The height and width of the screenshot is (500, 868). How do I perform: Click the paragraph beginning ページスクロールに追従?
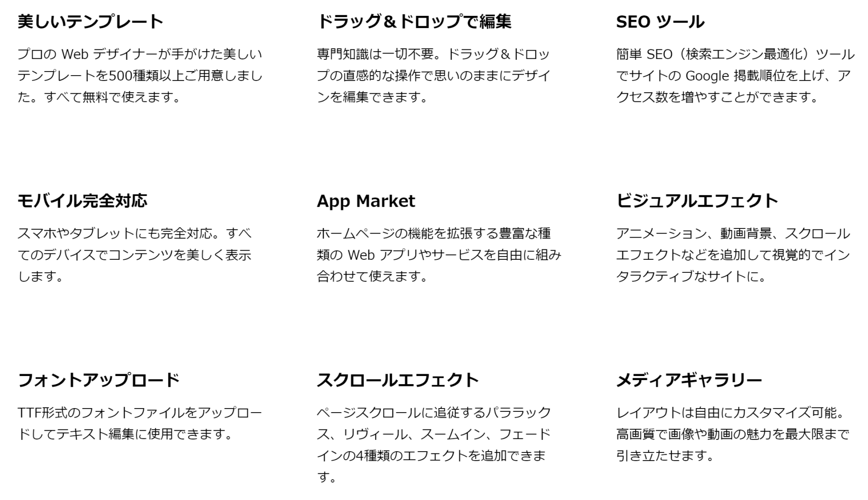pyautogui.click(x=433, y=444)
